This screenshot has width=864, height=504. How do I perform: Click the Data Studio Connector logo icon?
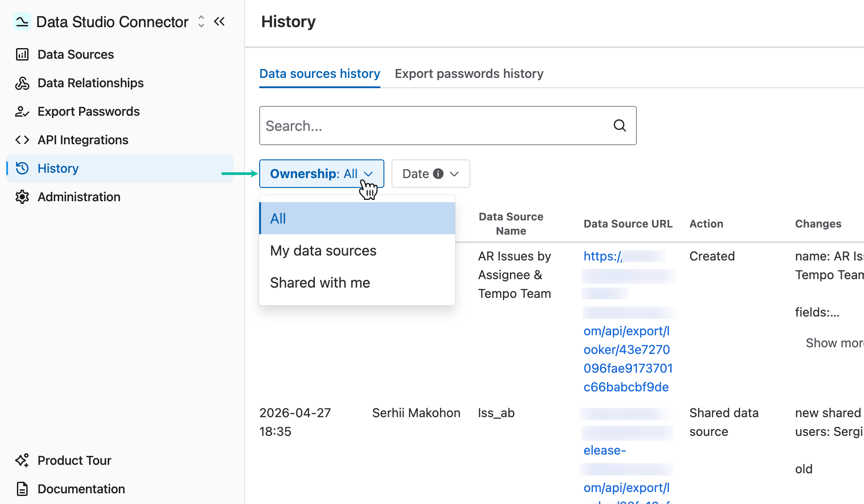pyautogui.click(x=21, y=21)
